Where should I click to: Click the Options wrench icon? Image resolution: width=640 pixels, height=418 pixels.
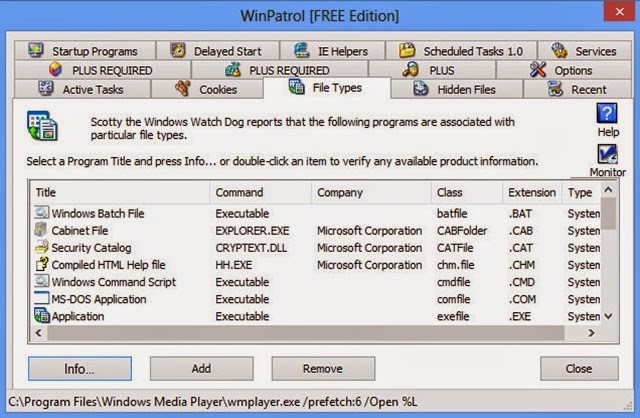pos(538,70)
